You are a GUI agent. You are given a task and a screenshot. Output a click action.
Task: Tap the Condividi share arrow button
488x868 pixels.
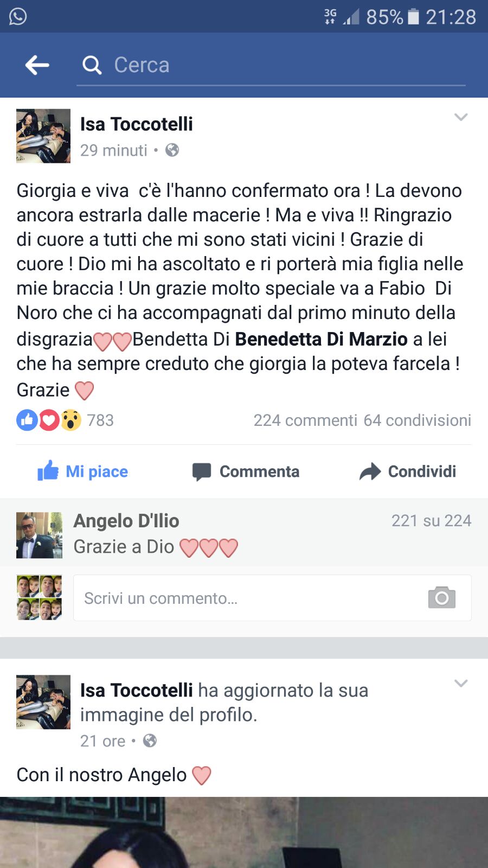407,471
